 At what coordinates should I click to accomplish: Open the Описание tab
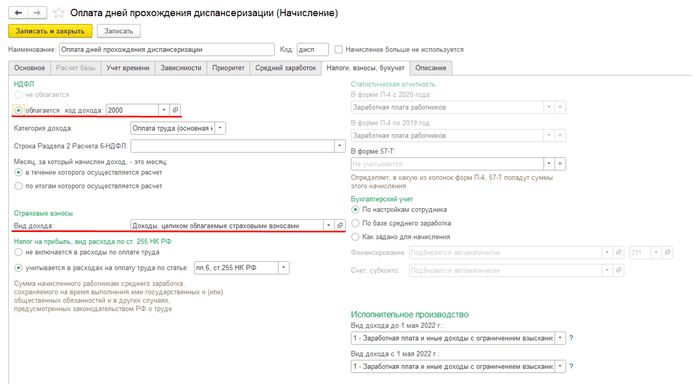pyautogui.click(x=431, y=68)
